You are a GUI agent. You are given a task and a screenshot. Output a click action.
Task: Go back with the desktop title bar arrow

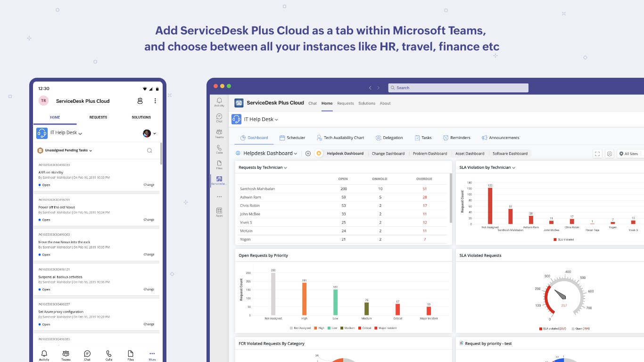tap(370, 88)
